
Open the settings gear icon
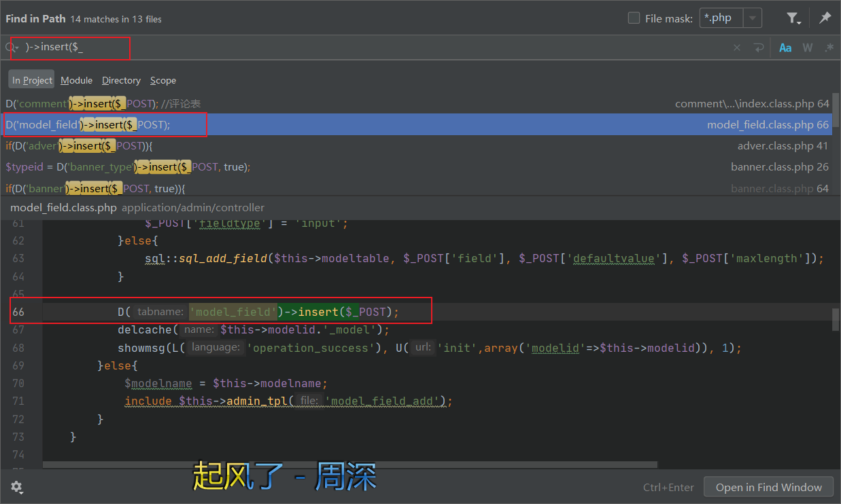point(16,487)
